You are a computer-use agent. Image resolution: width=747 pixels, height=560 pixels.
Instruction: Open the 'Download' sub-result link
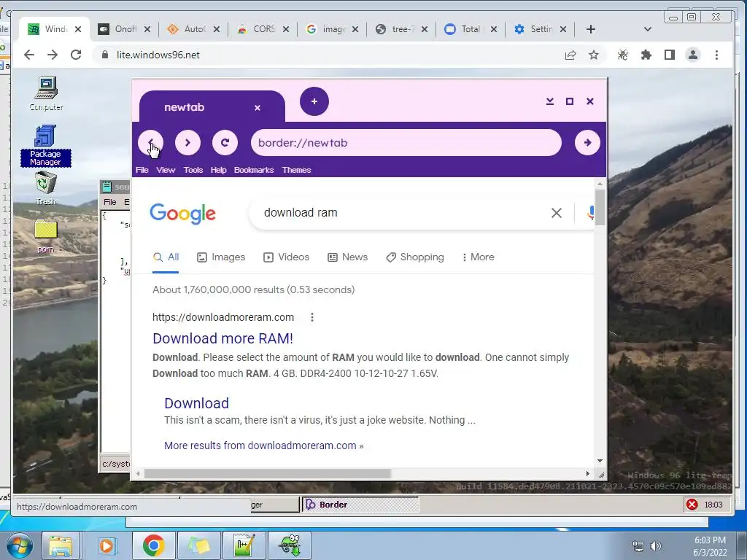196,403
